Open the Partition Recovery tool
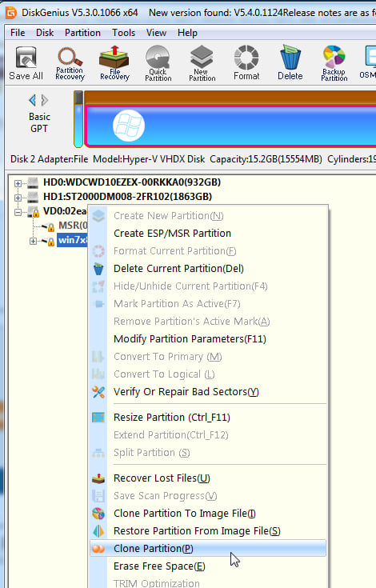 pos(70,62)
